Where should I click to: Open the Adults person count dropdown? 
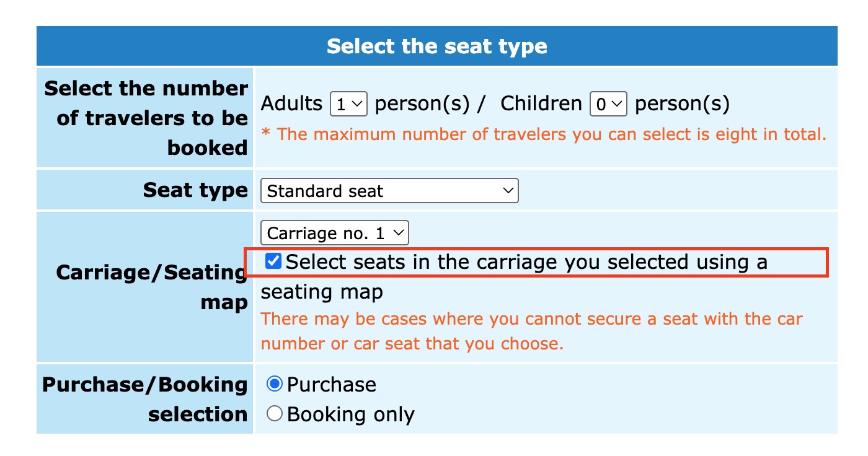(349, 103)
